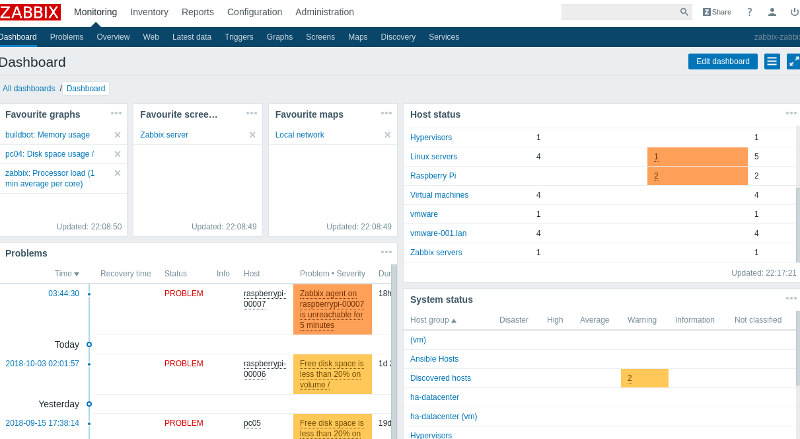
Task: Remove buildbot Memory usage from favourites
Action: [x=117, y=135]
